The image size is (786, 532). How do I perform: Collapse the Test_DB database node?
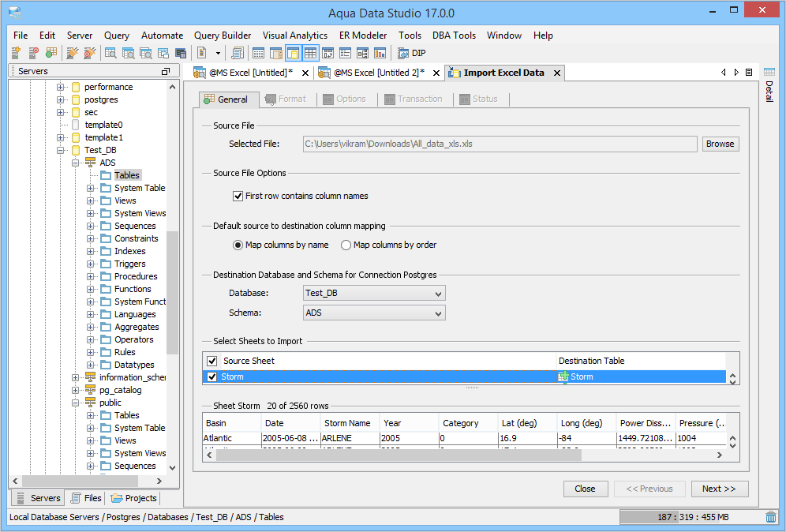[60, 151]
